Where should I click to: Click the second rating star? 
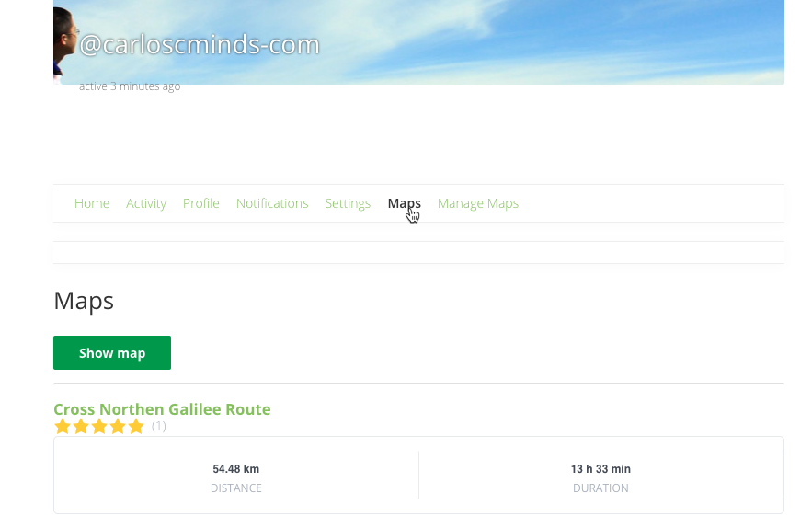pos(81,427)
